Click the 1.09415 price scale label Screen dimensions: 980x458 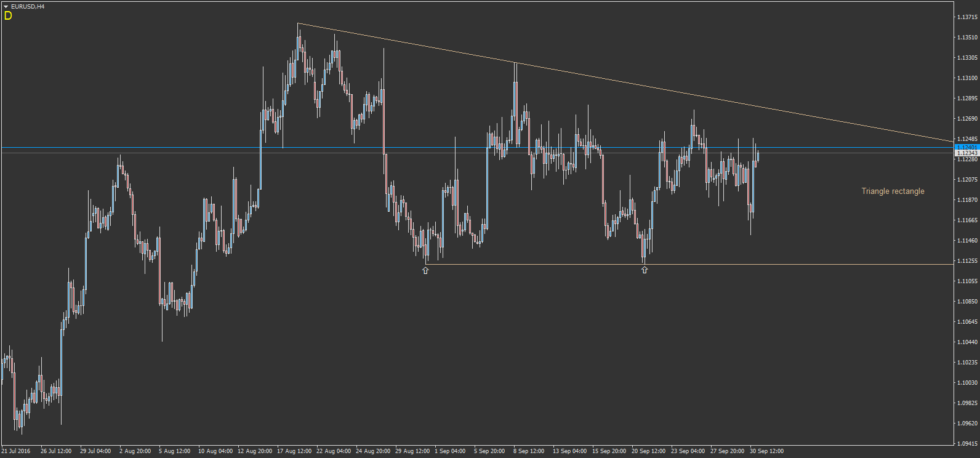968,443
